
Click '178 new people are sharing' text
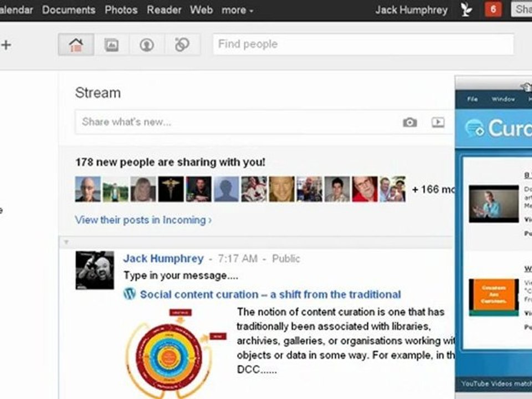pos(170,162)
